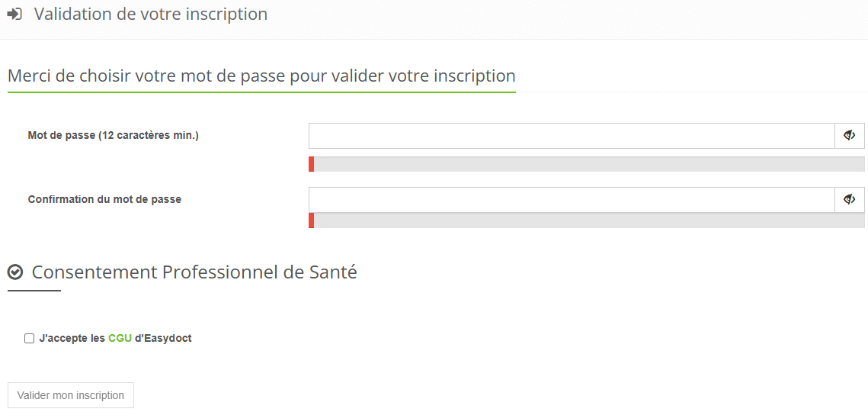Image resolution: width=868 pixels, height=412 pixels.
Task: Open the green CGU link
Action: tap(120, 338)
